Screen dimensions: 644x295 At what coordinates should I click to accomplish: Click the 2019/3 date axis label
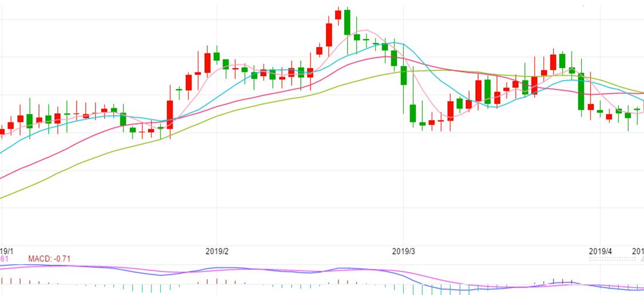pyautogui.click(x=403, y=251)
